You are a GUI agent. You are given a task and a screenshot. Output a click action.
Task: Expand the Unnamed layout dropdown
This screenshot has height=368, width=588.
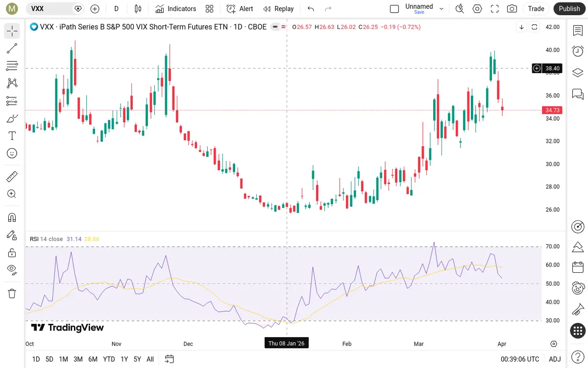(x=441, y=9)
